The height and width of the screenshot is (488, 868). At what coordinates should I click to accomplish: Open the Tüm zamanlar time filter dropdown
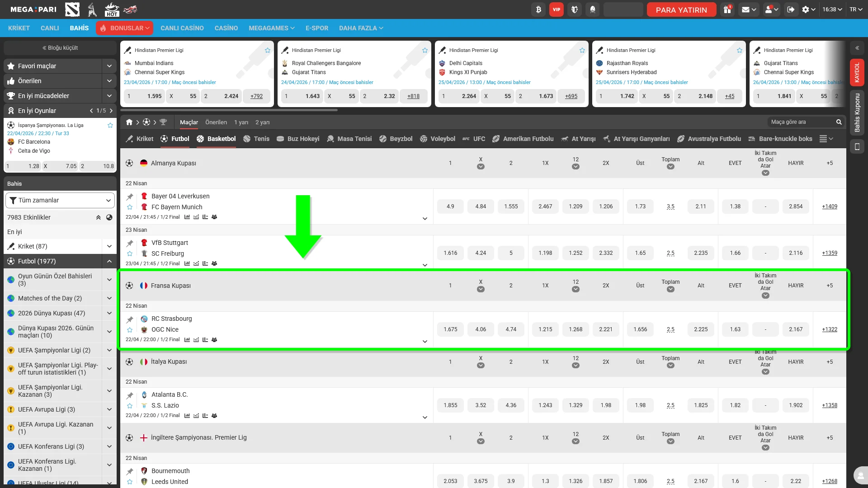coord(60,200)
